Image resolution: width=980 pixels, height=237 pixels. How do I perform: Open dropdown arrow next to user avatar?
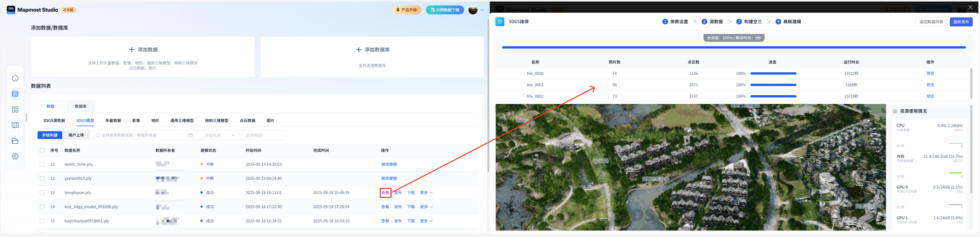[482, 10]
